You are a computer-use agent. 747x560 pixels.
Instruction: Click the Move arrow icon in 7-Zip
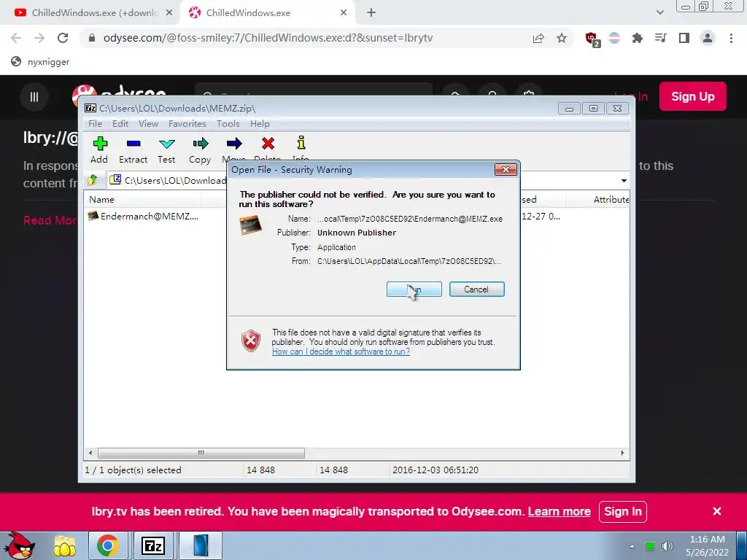[234, 144]
